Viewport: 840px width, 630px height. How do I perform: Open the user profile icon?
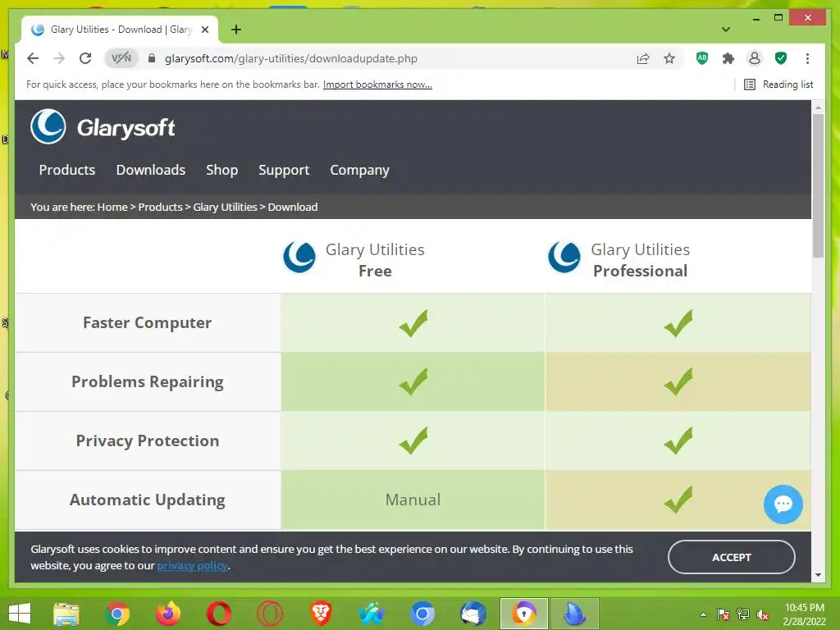click(755, 58)
